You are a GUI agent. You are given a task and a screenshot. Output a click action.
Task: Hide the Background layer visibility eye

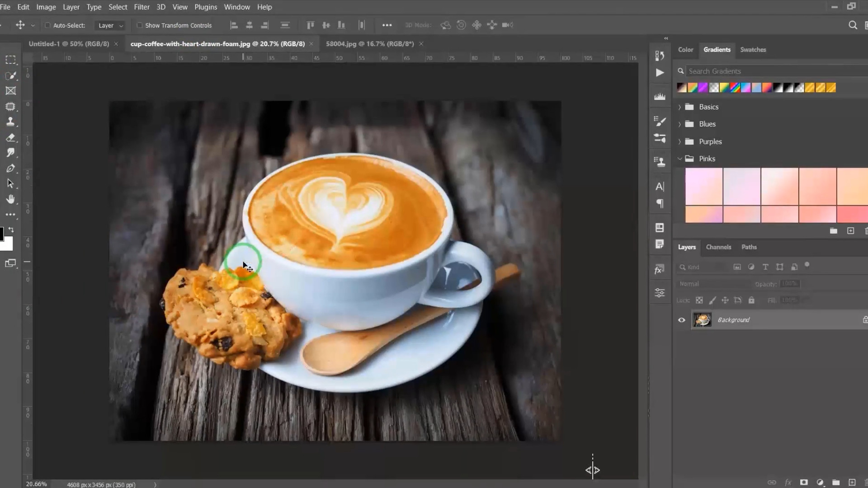(x=681, y=320)
